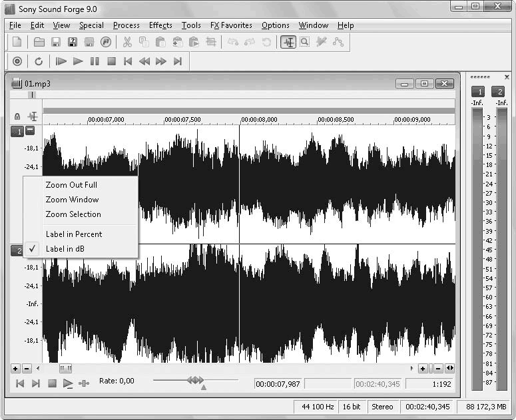Select Label in dB option
The width and height of the screenshot is (516, 420).
65,249
